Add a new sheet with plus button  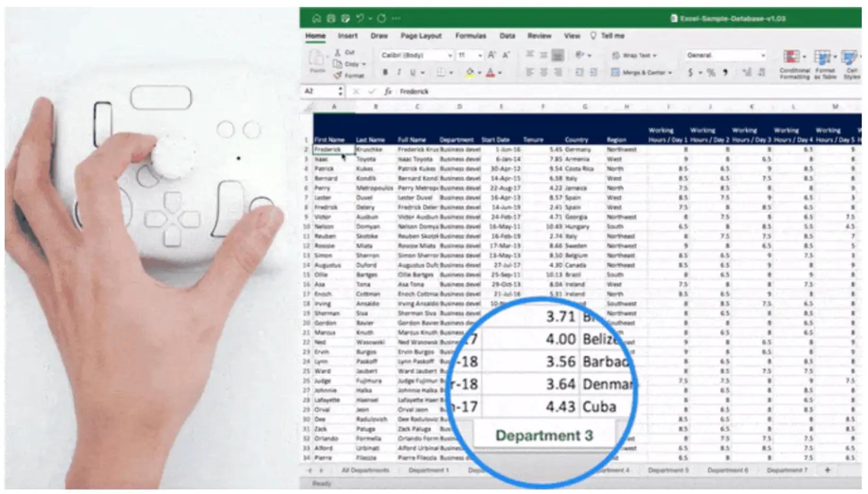(x=827, y=470)
